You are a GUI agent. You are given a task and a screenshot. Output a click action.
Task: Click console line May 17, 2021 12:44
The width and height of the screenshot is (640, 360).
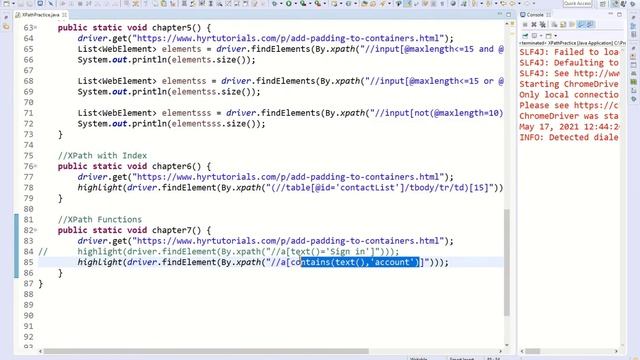click(x=569, y=127)
